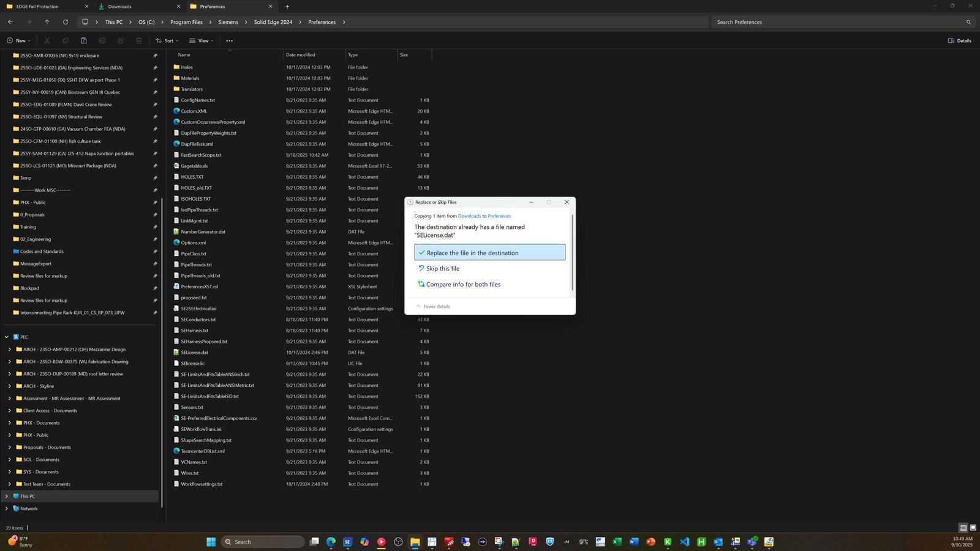Open Word from the taskbar
Image resolution: width=980 pixels, height=551 pixels.
pos(634,542)
